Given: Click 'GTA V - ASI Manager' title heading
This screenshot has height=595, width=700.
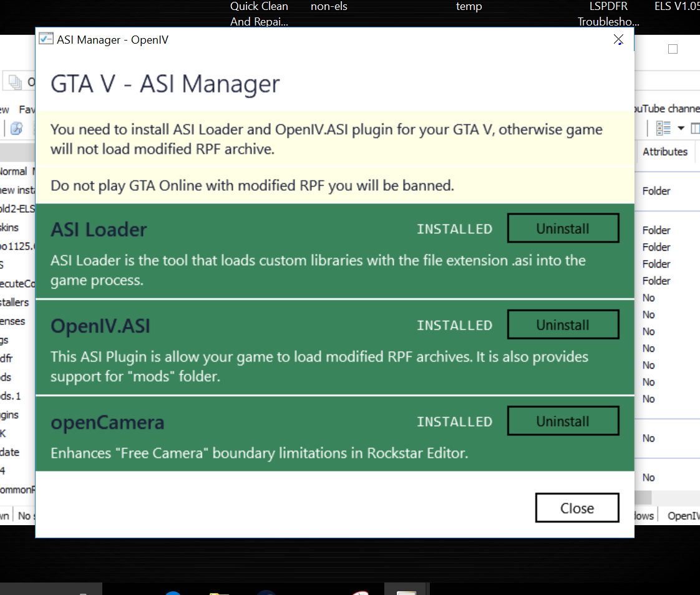Looking at the screenshot, I should [x=165, y=84].
